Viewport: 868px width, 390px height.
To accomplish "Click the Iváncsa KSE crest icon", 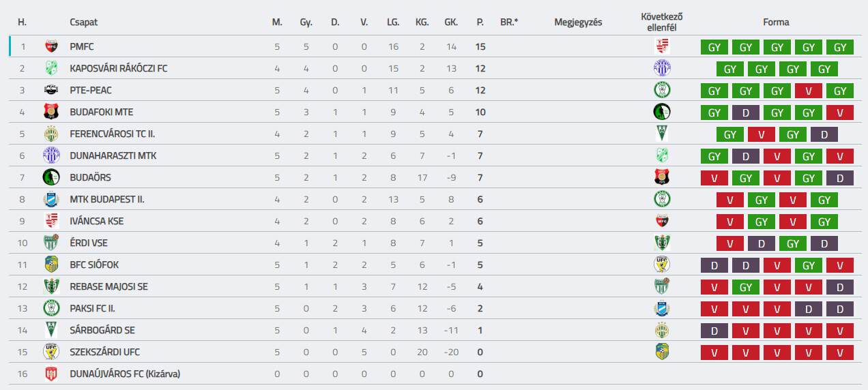I will point(51,221).
